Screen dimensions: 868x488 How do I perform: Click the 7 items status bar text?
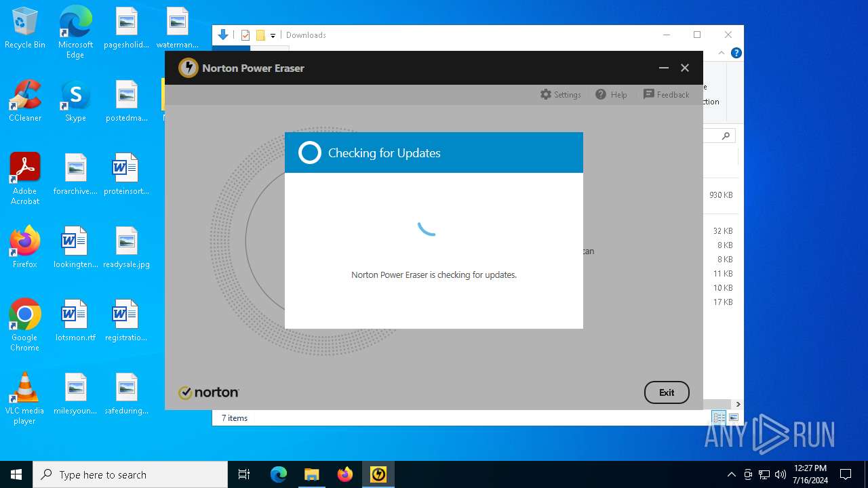235,418
